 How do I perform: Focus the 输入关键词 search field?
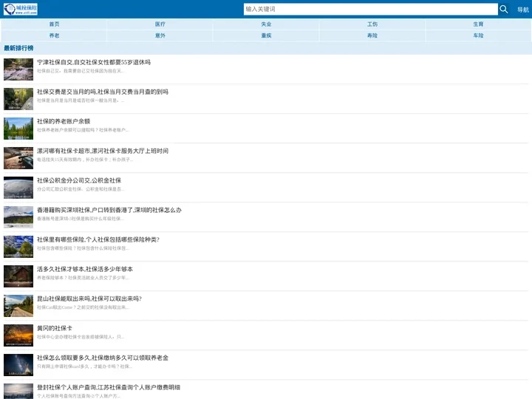pyautogui.click(x=370, y=9)
